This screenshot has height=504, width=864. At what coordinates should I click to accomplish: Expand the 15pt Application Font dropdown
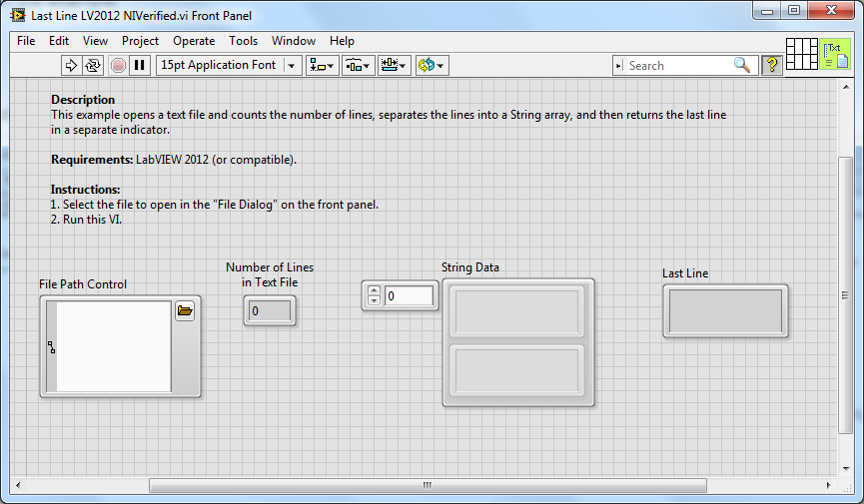pos(292,66)
